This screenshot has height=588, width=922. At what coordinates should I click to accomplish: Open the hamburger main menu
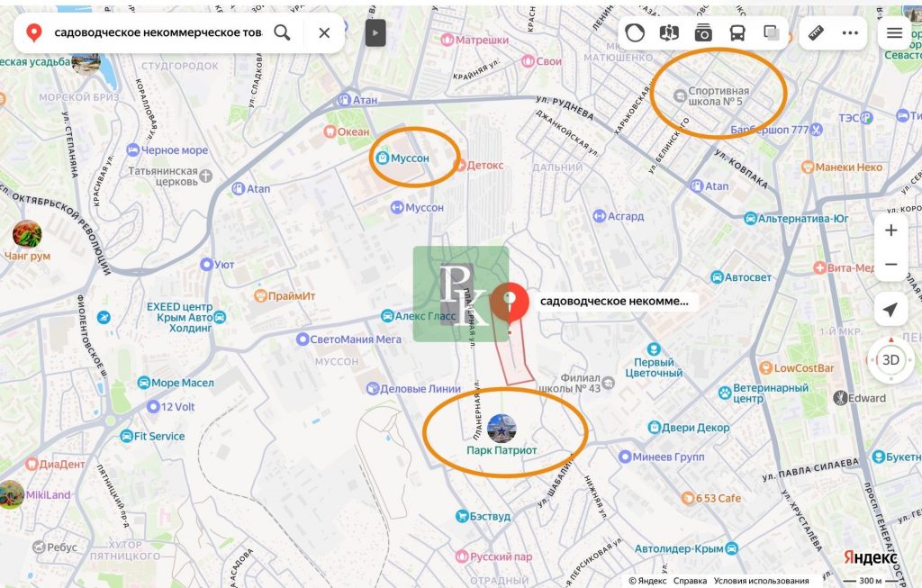894,33
